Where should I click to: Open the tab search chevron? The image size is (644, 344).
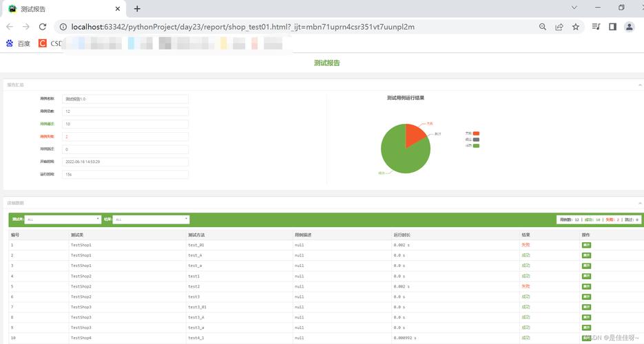574,8
